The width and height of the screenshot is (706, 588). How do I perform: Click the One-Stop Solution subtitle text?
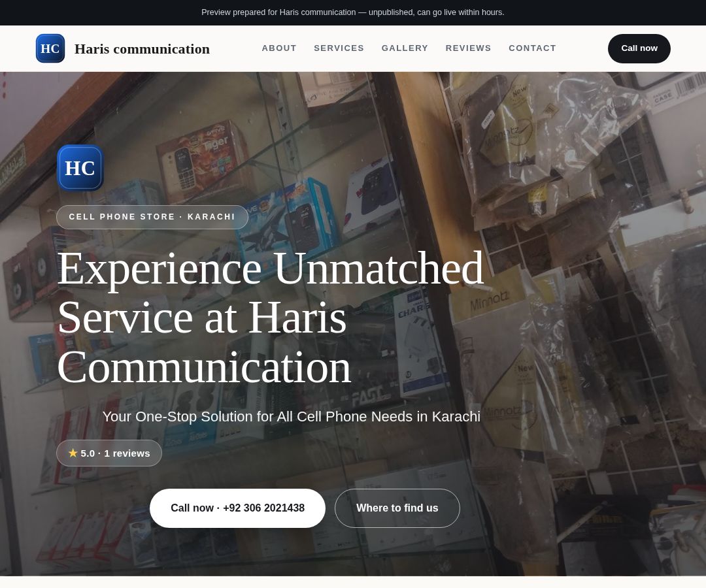pos(292,417)
